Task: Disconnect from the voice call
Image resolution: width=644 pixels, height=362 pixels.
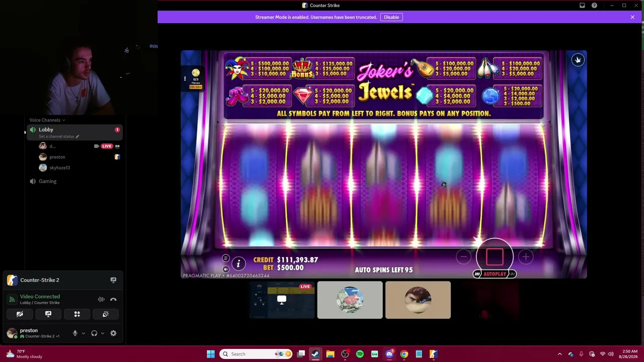Action: click(113, 300)
